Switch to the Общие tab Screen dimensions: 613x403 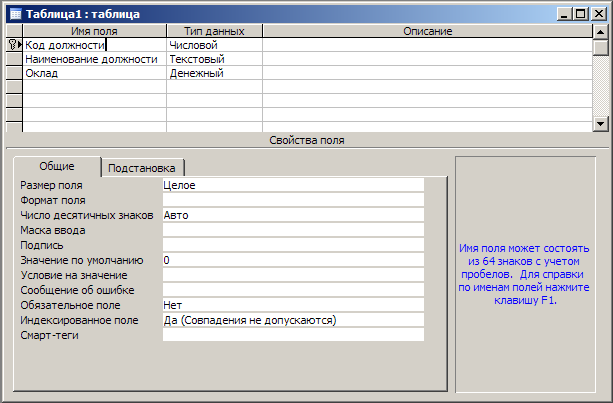click(x=57, y=166)
